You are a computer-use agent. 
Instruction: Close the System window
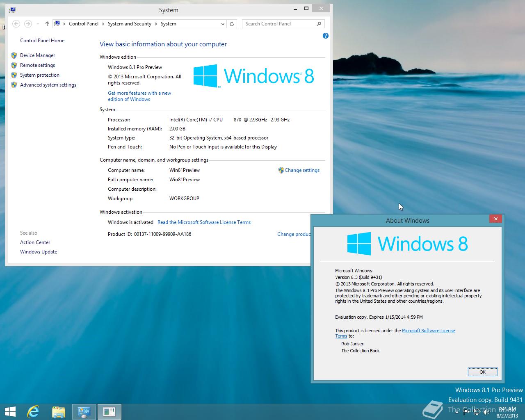tap(321, 9)
